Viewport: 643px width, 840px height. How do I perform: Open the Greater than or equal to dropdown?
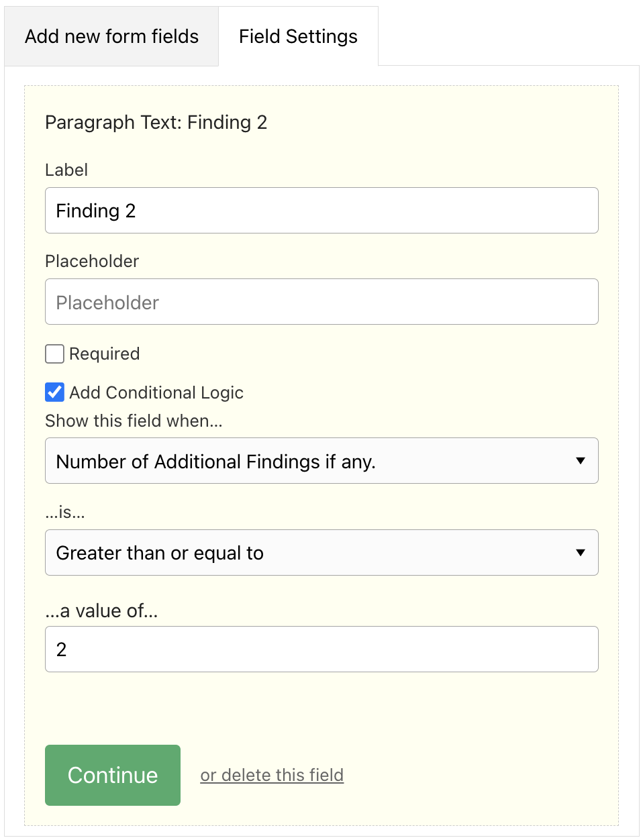[321, 553]
